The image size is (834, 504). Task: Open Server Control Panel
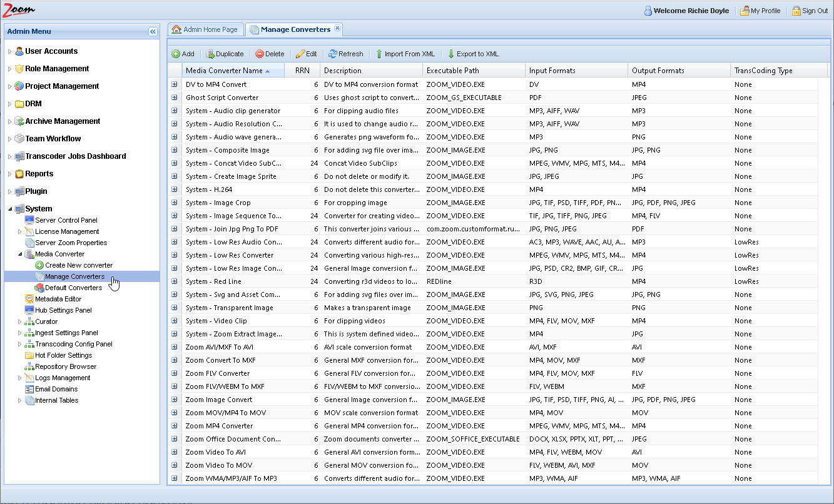66,220
